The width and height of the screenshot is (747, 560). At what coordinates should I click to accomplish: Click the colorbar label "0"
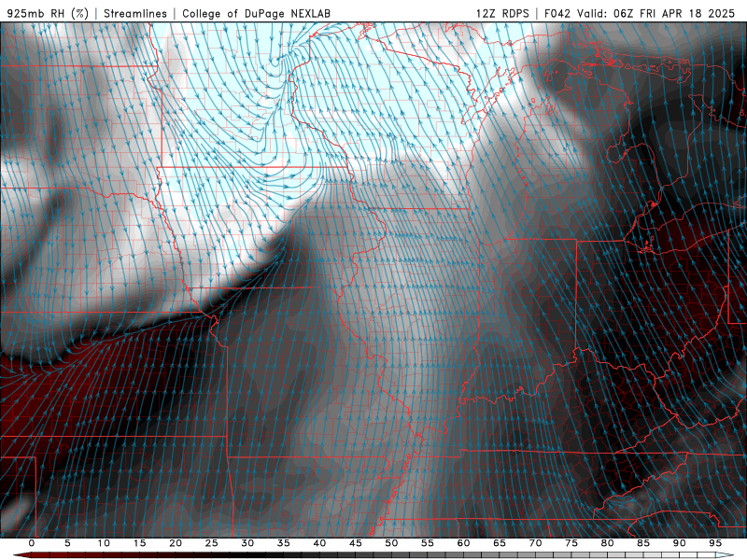pos(32,543)
